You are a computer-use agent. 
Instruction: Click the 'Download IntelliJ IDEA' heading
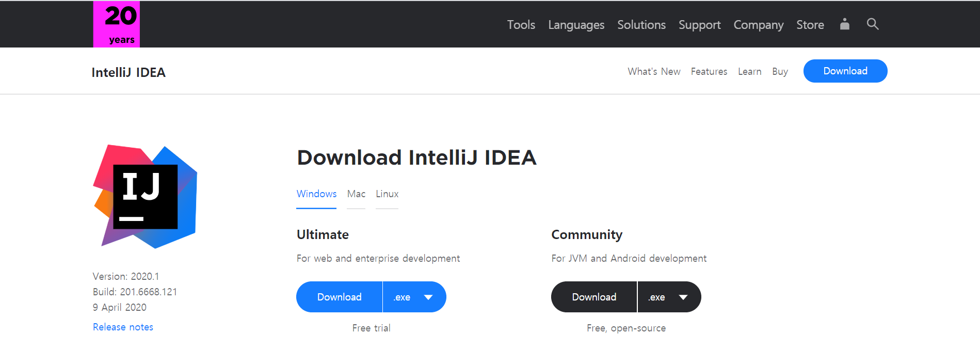416,157
